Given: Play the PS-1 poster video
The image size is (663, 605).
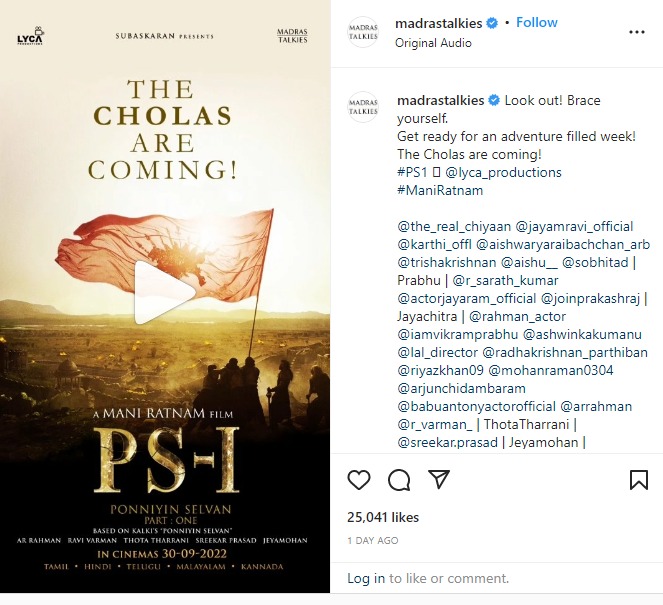Looking at the screenshot, I should coord(164,293).
